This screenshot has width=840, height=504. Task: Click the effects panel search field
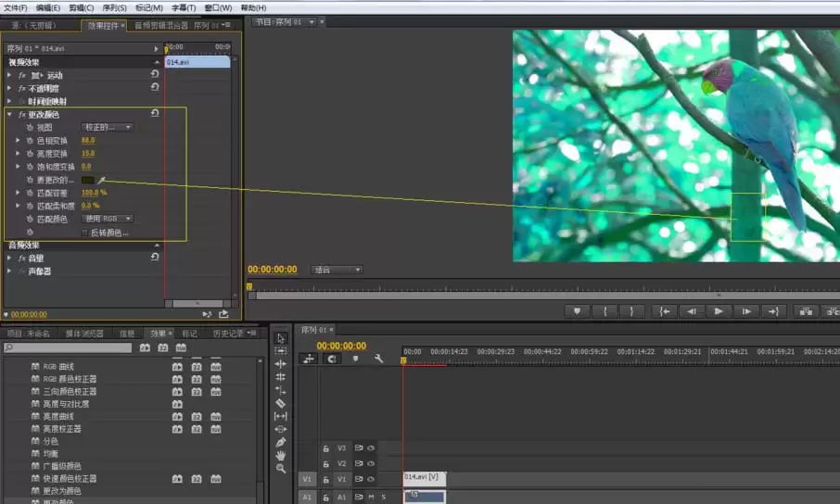pyautogui.click(x=70, y=347)
